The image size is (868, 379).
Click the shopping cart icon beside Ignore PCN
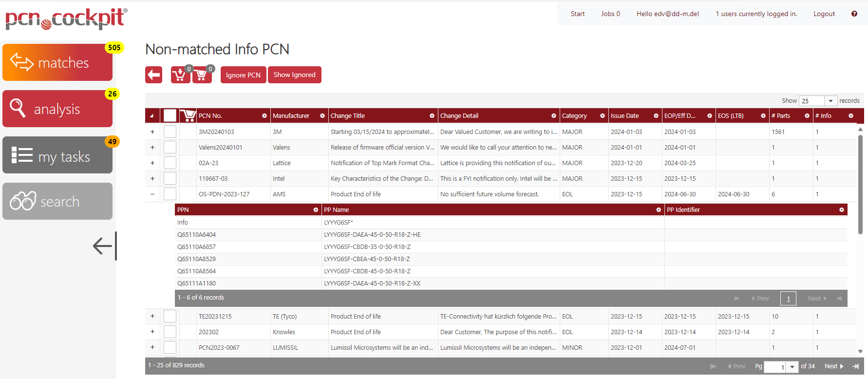pos(202,75)
